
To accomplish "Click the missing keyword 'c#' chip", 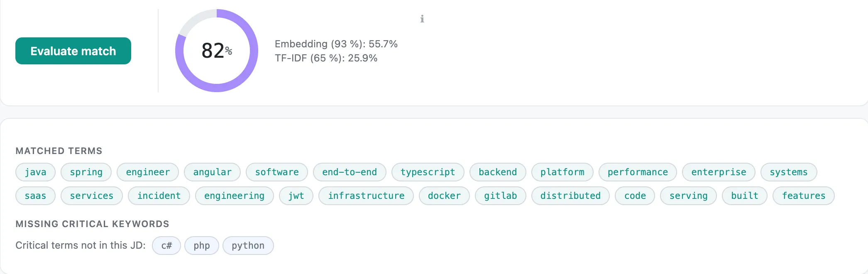I will click(166, 245).
